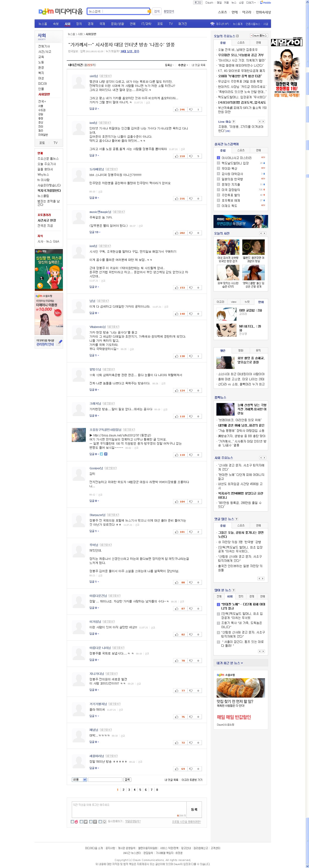Click Facebook share icon in 조종동구독골빈사람들님 comment
The height and width of the screenshot is (868, 309).
tap(106, 454)
